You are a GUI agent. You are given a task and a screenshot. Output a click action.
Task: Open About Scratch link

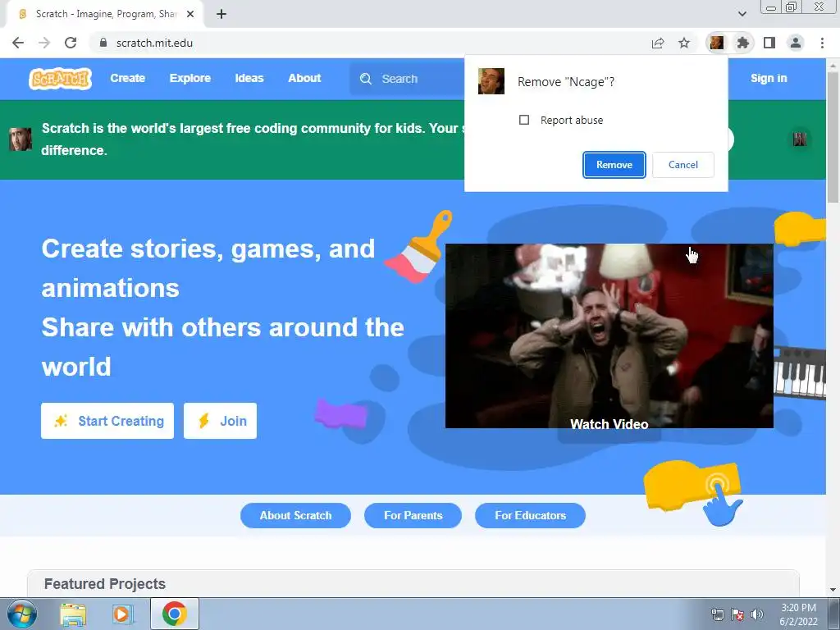pos(295,515)
